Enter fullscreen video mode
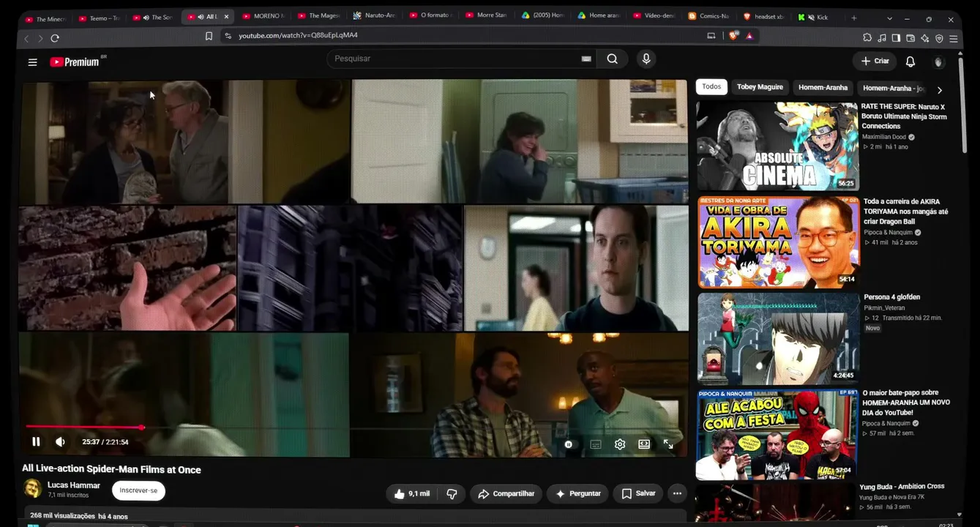The height and width of the screenshot is (527, 980). pyautogui.click(x=668, y=444)
